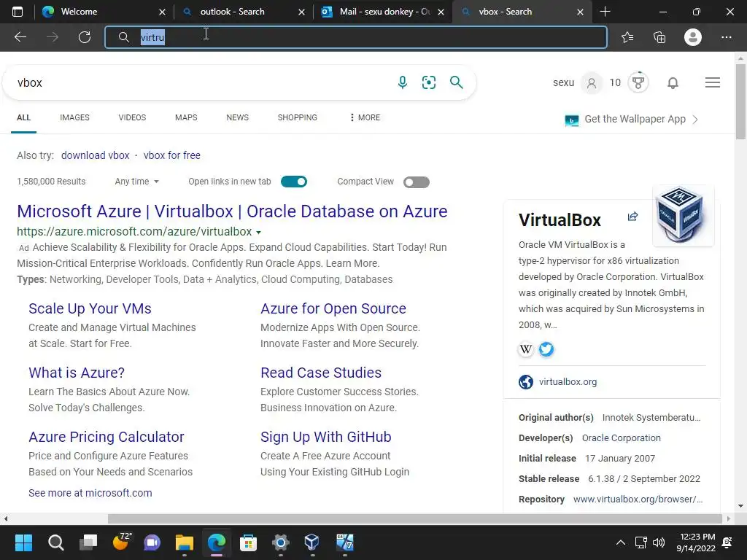Open the Azure for Open Source link
Viewport: 747px width, 560px height.
pyautogui.click(x=333, y=308)
